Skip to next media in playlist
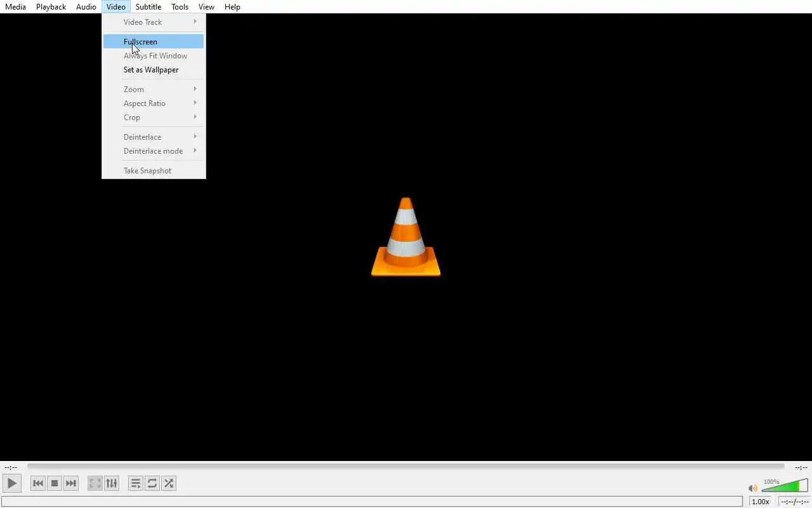This screenshot has width=812, height=508. [x=71, y=483]
